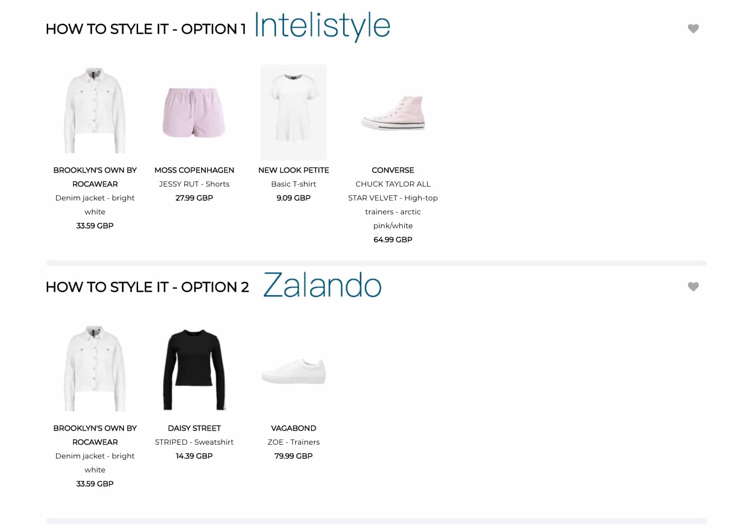Click DAISY STREET brand name
Image resolution: width=756 pixels, height=532 pixels.
[194, 428]
